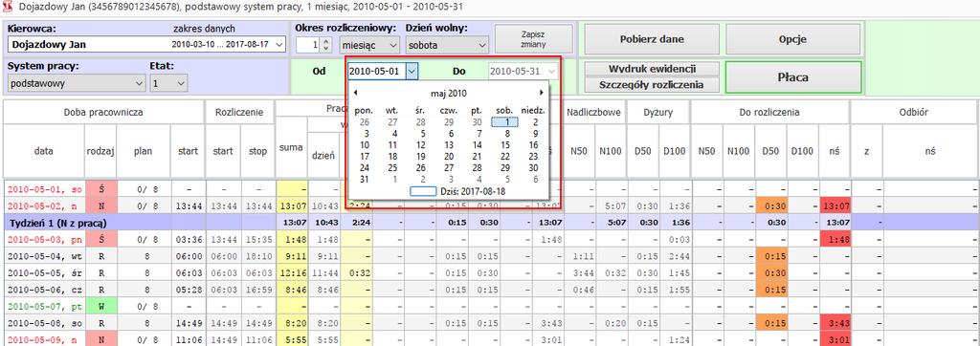The image size is (980, 346).
Task: Click the Do rozliczenia column header
Action: pos(769,113)
